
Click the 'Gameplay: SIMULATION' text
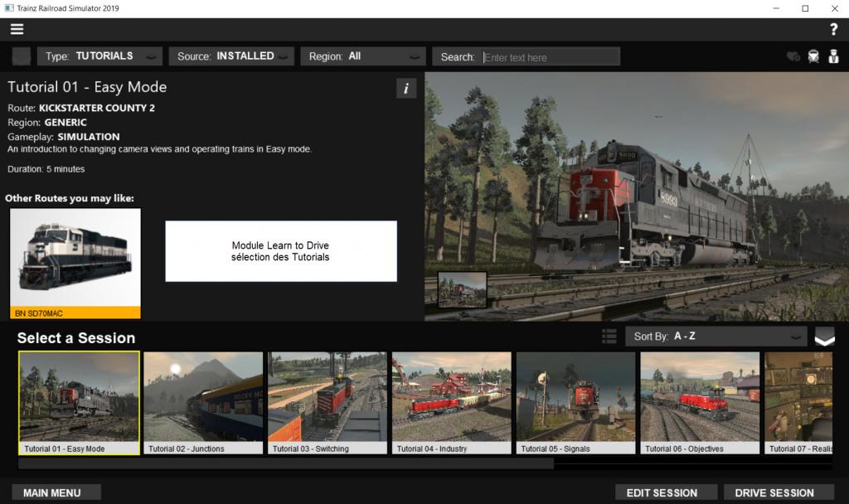63,137
